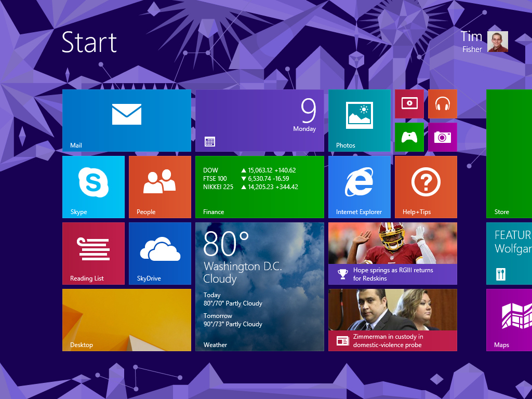Open the People app
The width and height of the screenshot is (532, 399).
[159, 187]
